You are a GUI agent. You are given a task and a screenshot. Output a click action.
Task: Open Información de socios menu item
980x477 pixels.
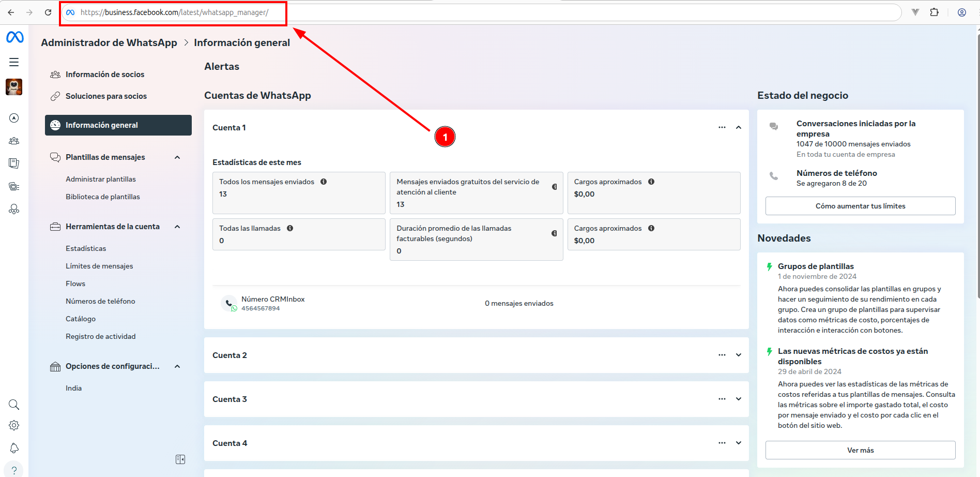point(105,74)
